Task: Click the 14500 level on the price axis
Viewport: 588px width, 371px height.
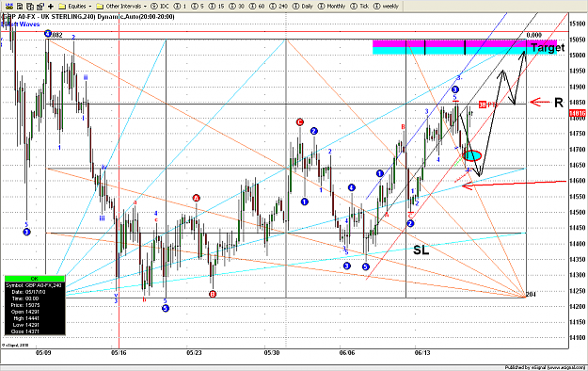Action: 578,212
